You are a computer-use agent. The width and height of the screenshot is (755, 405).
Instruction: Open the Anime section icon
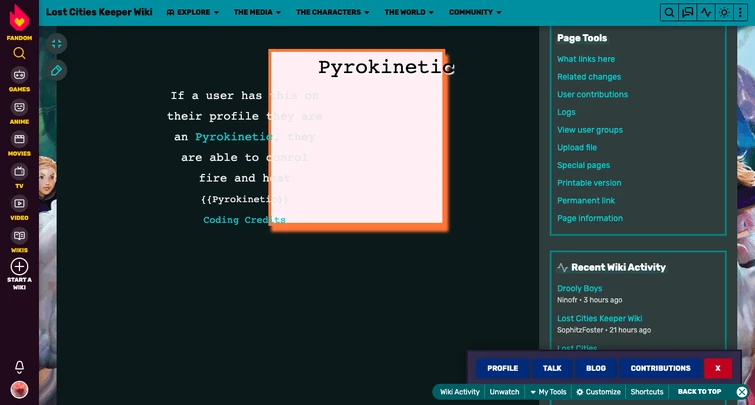(19, 107)
